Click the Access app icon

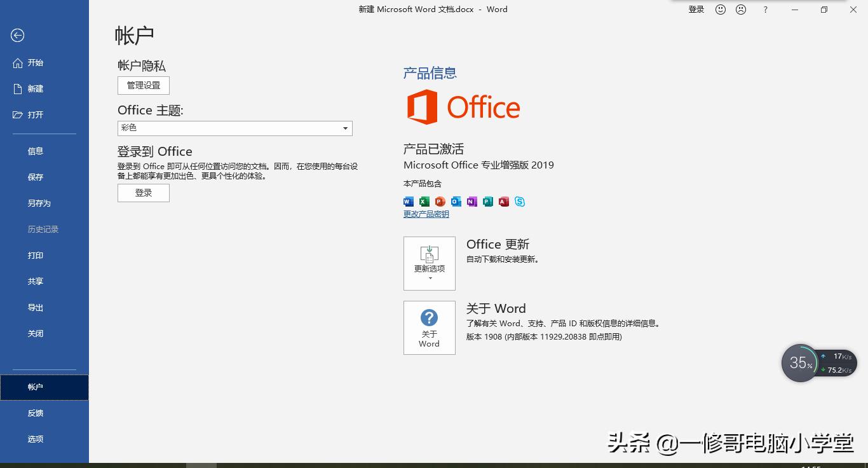504,202
